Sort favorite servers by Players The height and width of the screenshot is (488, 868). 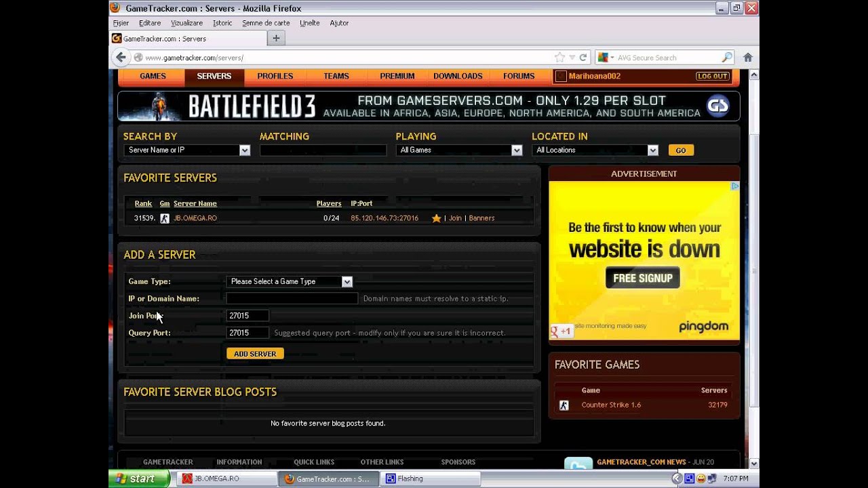pos(329,203)
